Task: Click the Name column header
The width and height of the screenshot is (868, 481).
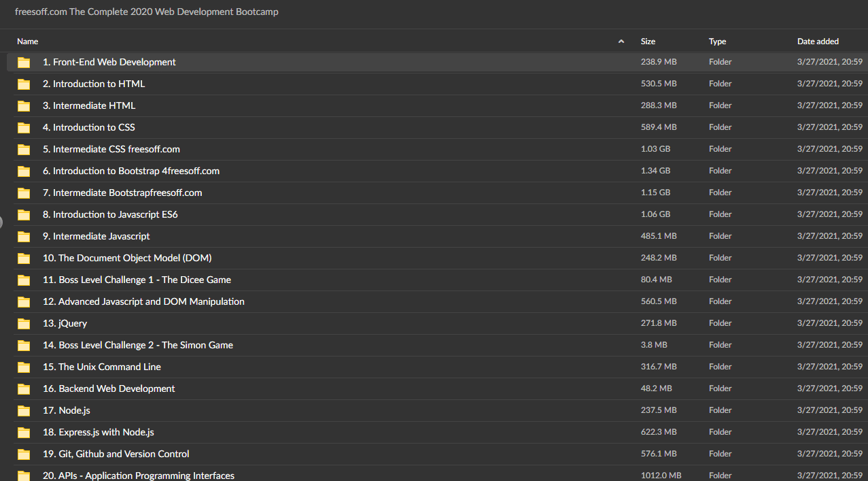Action: pos(28,42)
